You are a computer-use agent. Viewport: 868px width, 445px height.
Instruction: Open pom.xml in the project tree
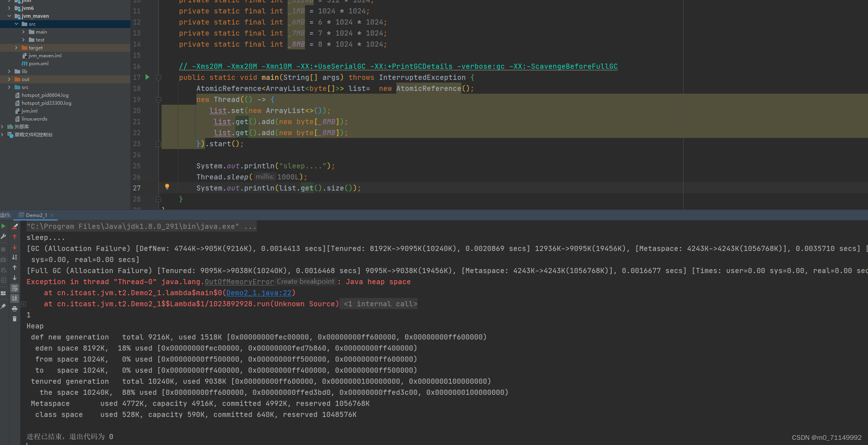38,64
